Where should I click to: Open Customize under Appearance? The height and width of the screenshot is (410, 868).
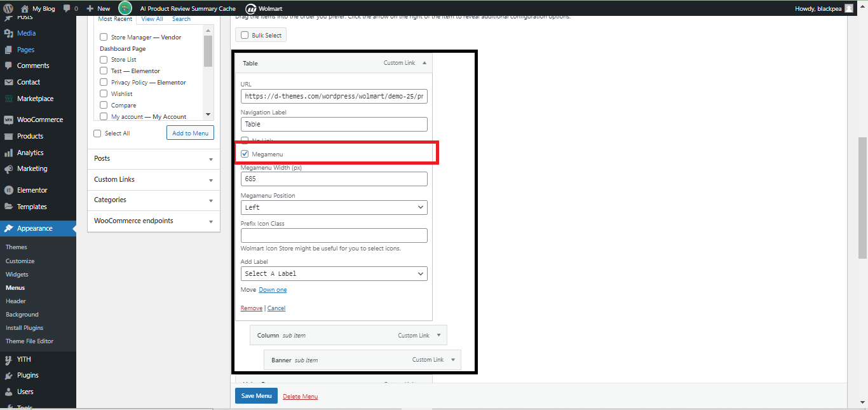(20, 261)
